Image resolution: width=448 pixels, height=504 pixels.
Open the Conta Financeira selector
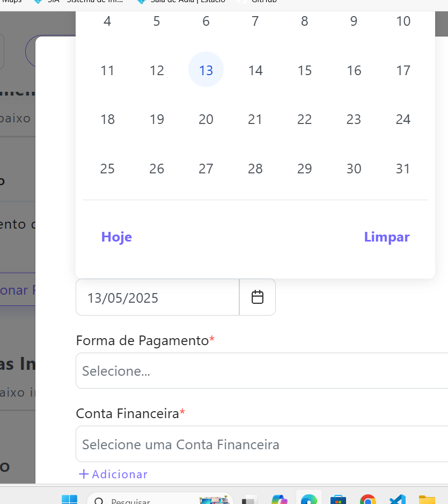point(262,444)
